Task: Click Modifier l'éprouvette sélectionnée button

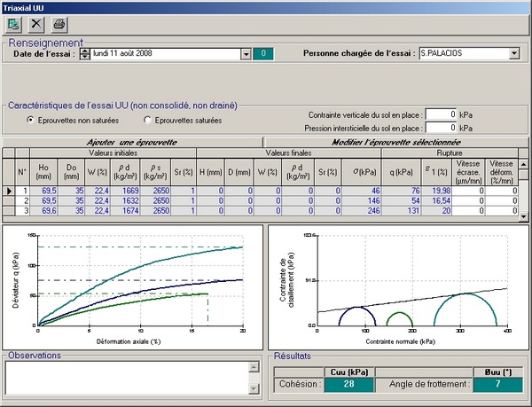Action: coord(395,141)
